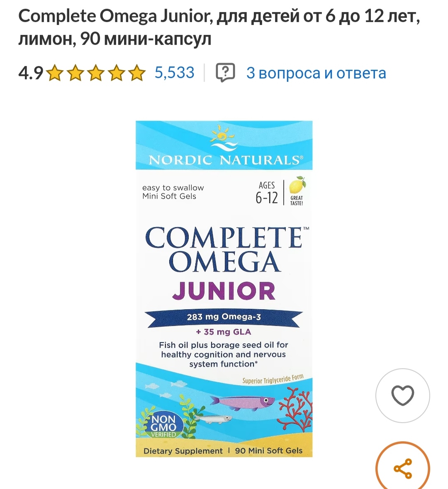Tap the 283 mg Omega-3 banner
Viewport: 448px width, 489px height.
click(x=224, y=318)
